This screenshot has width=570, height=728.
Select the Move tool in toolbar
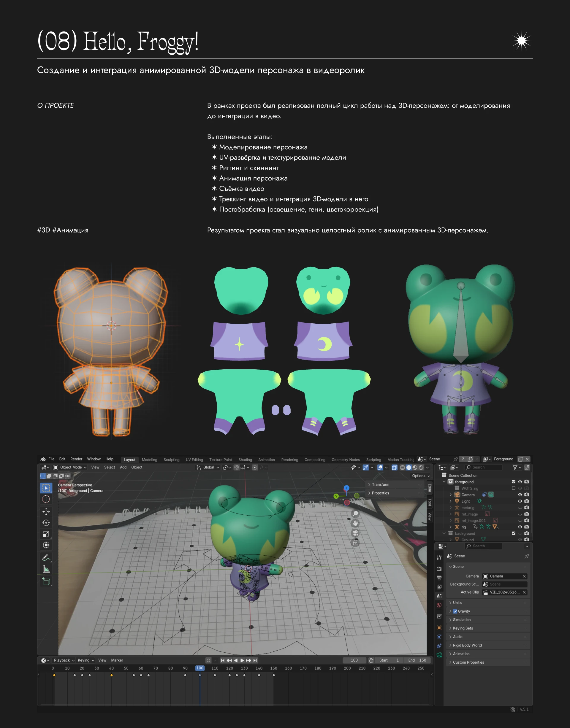[46, 511]
